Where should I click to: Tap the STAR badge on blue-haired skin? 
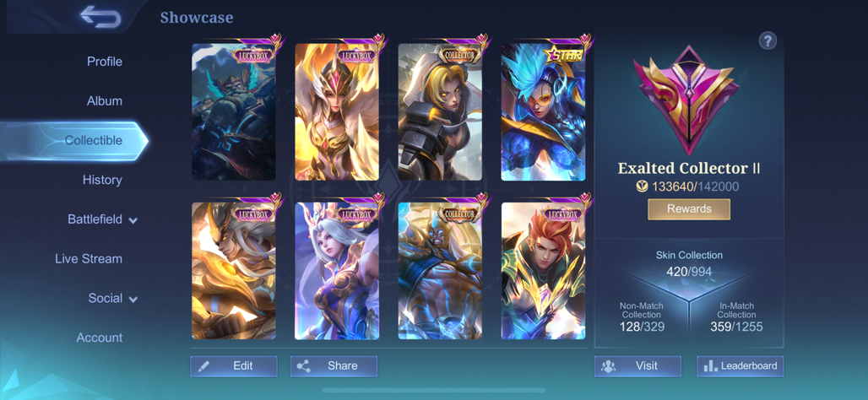coord(563,55)
